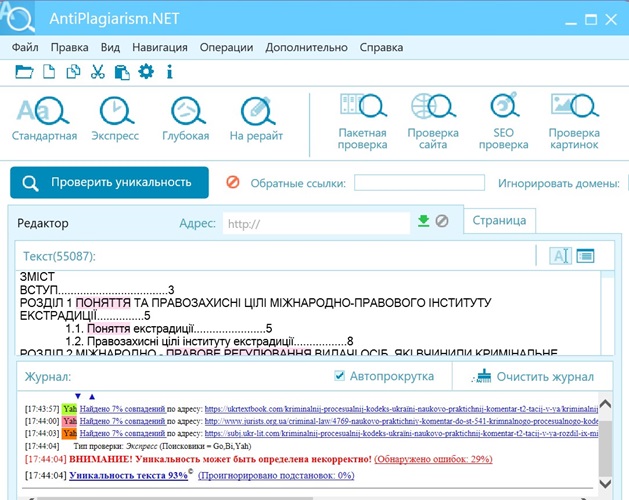Start Пакетная проверка batch check

362,122
